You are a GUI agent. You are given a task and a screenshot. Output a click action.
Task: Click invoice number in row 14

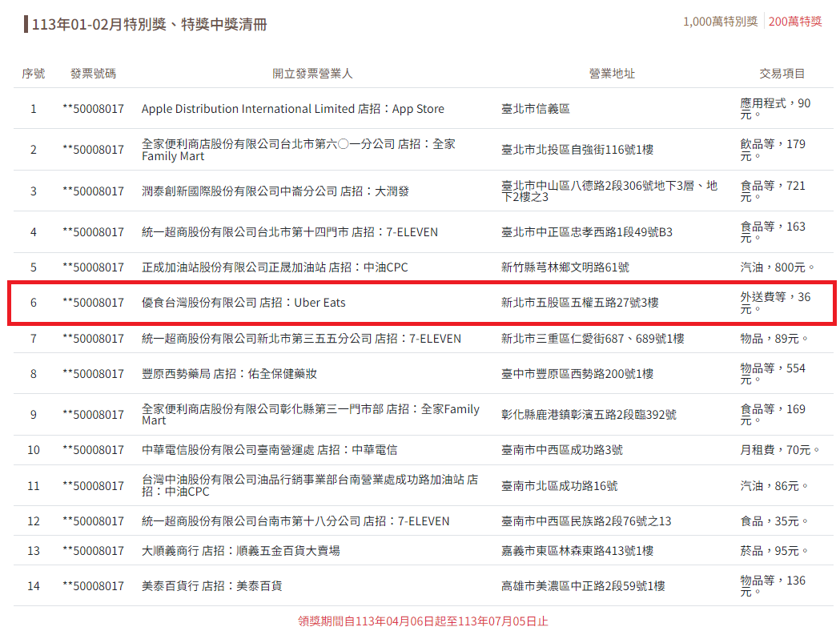(93, 586)
